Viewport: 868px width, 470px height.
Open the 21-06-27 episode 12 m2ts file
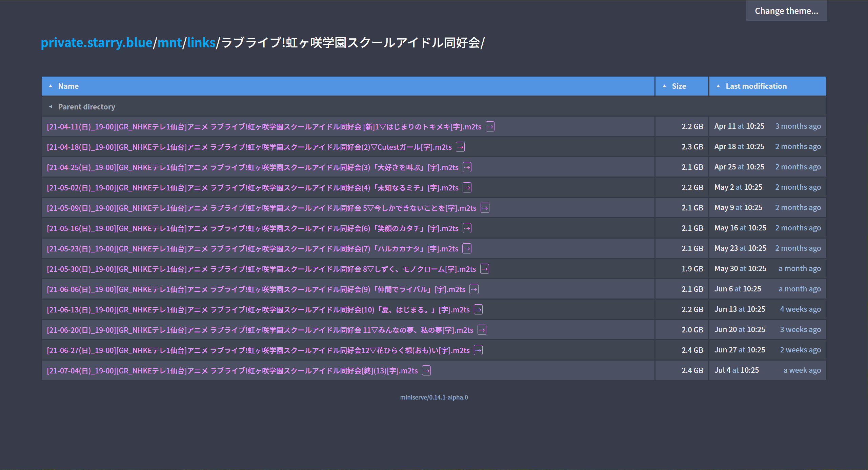point(258,350)
